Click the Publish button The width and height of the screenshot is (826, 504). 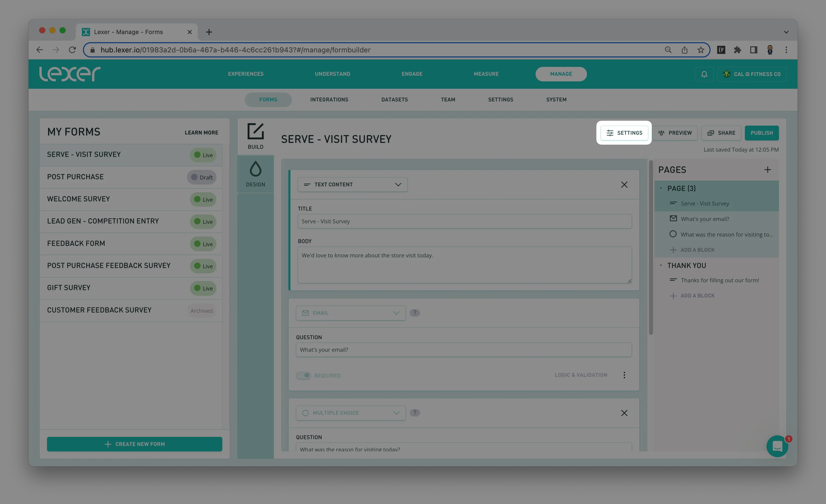761,133
